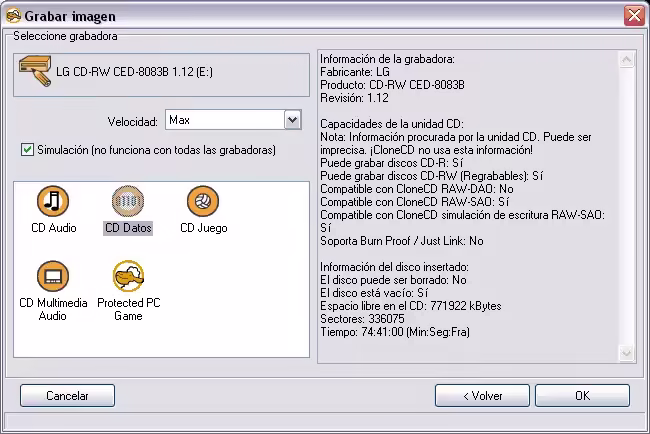
Task: Click 'Compatible con CloneCD RAW-DAO: No' line
Action: click(417, 189)
